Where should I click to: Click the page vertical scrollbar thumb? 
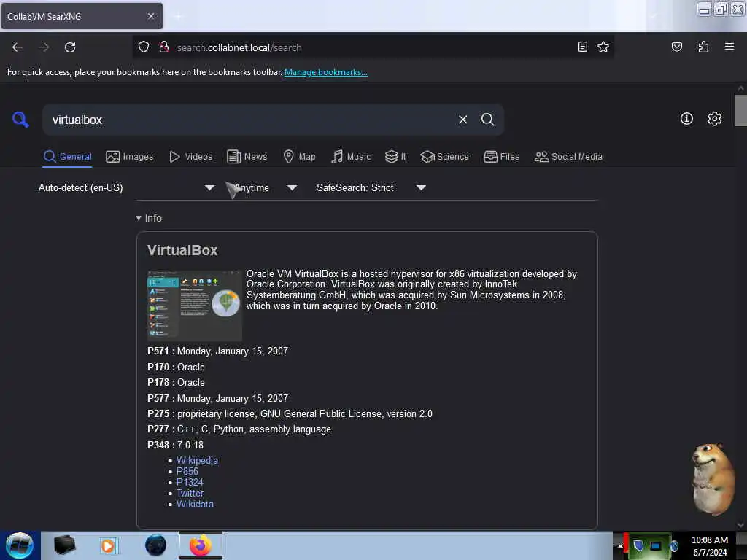coord(740,111)
